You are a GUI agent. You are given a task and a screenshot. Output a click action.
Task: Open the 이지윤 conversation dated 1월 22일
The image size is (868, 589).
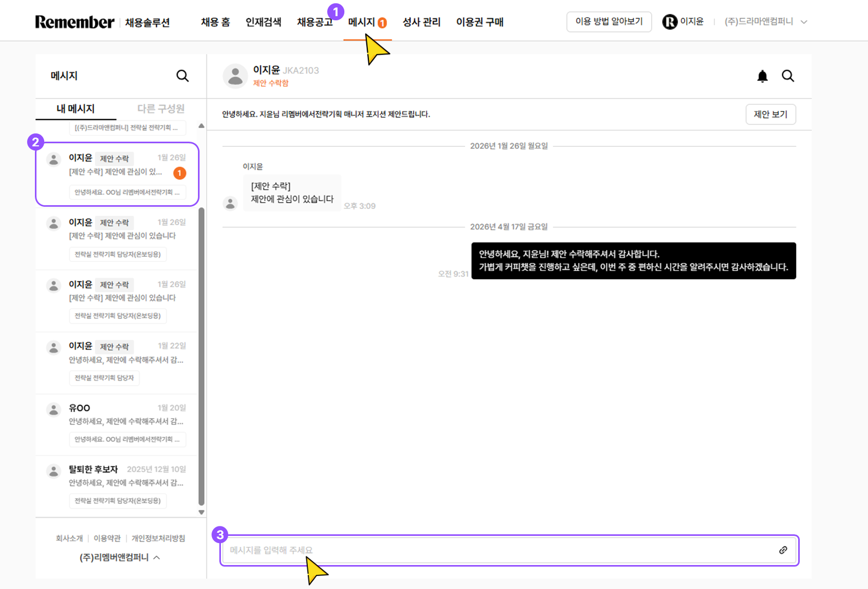[x=117, y=363]
